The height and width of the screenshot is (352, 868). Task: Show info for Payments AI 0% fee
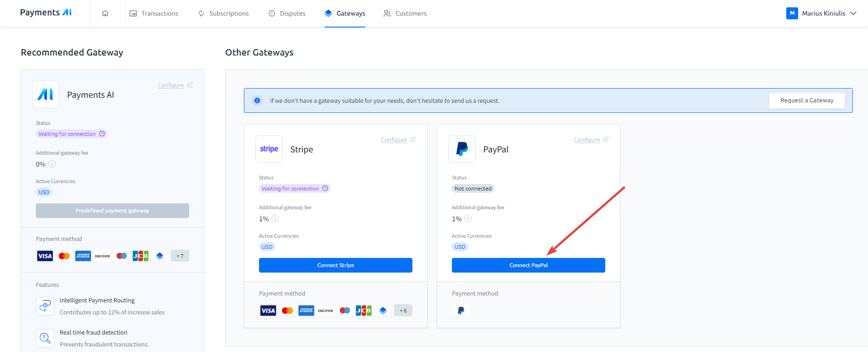point(52,164)
